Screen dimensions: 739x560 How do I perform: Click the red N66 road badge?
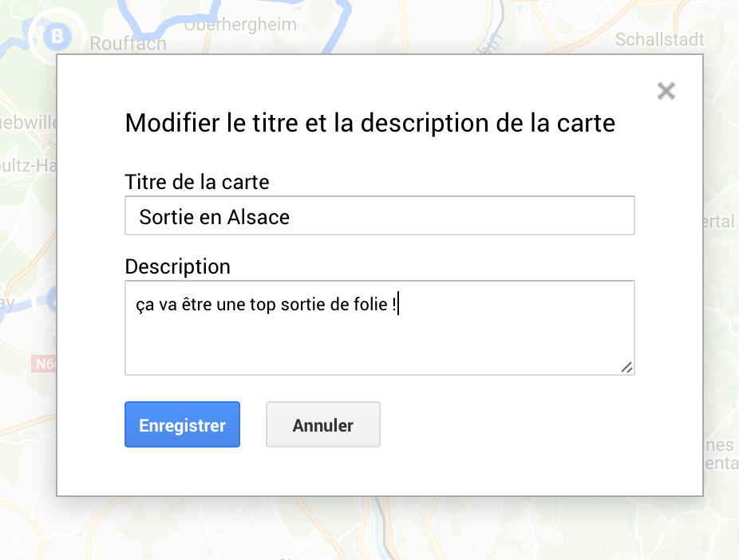(44, 364)
